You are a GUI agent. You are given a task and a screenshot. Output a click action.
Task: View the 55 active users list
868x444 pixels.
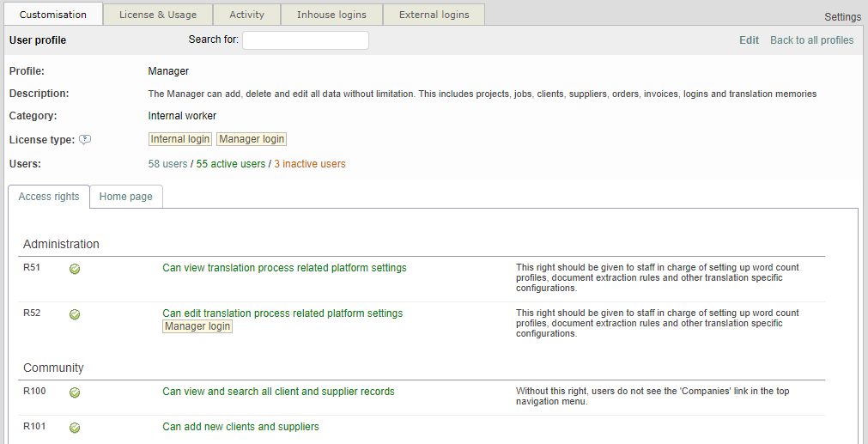(231, 164)
